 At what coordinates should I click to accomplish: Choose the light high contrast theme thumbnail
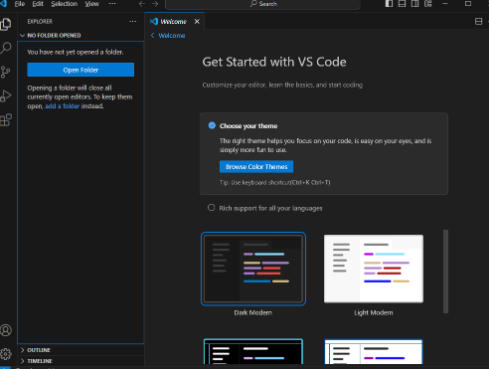373,352
